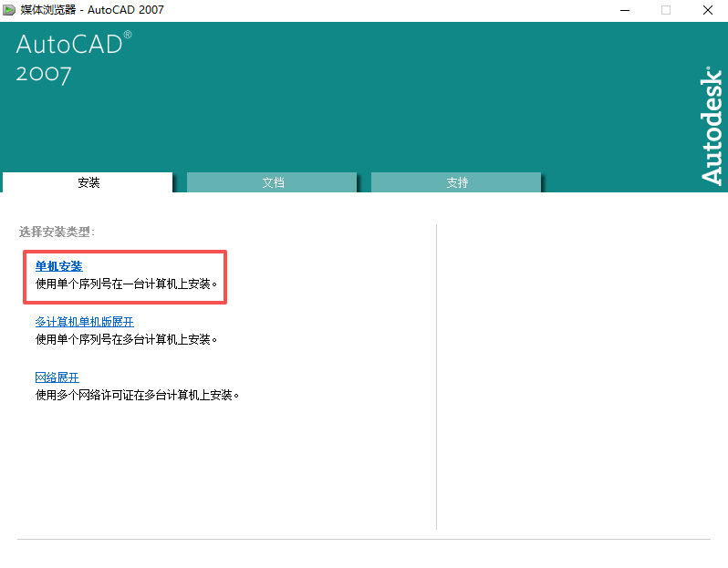Click the 选择安装类型: heading
This screenshot has width=728, height=568.
pos(57,232)
